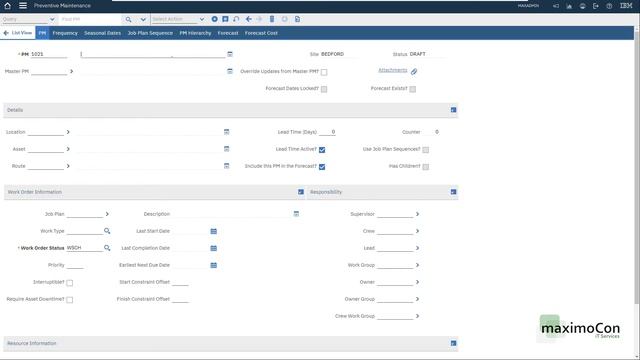
Task: Enable Require Asset Downtime checkbox
Action: point(69,300)
